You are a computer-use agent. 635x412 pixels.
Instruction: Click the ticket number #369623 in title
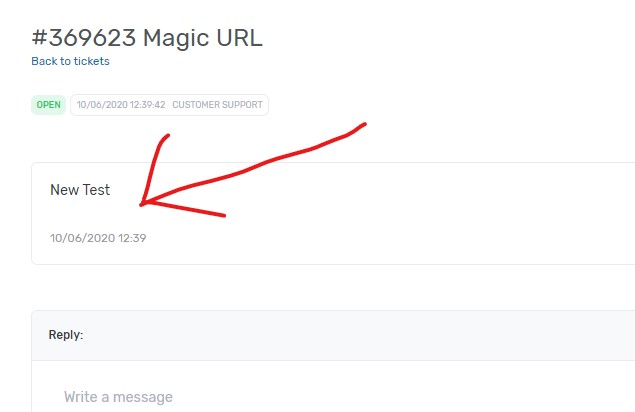(x=84, y=38)
